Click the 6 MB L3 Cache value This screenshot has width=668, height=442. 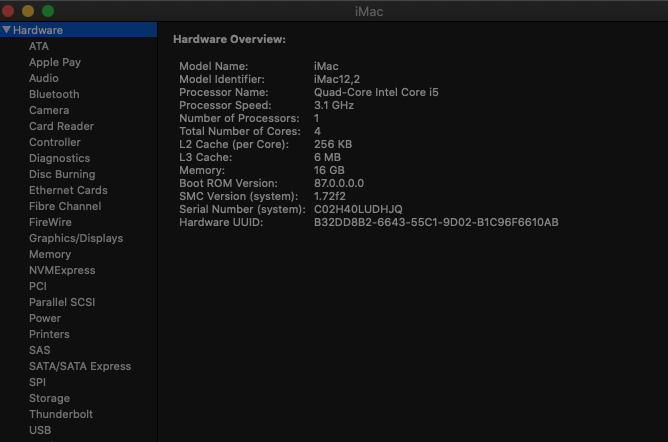point(327,157)
